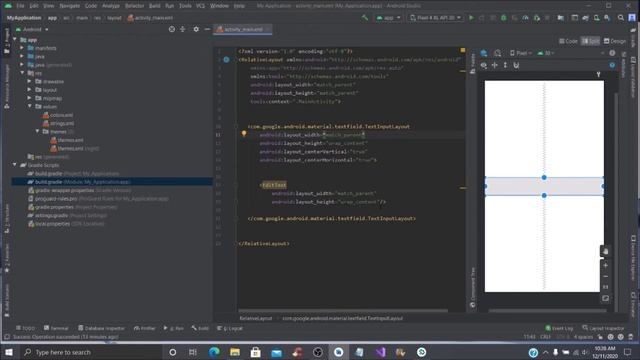The height and width of the screenshot is (360, 640).
Task: Zoom in the design preview with plus
Action: [605, 265]
